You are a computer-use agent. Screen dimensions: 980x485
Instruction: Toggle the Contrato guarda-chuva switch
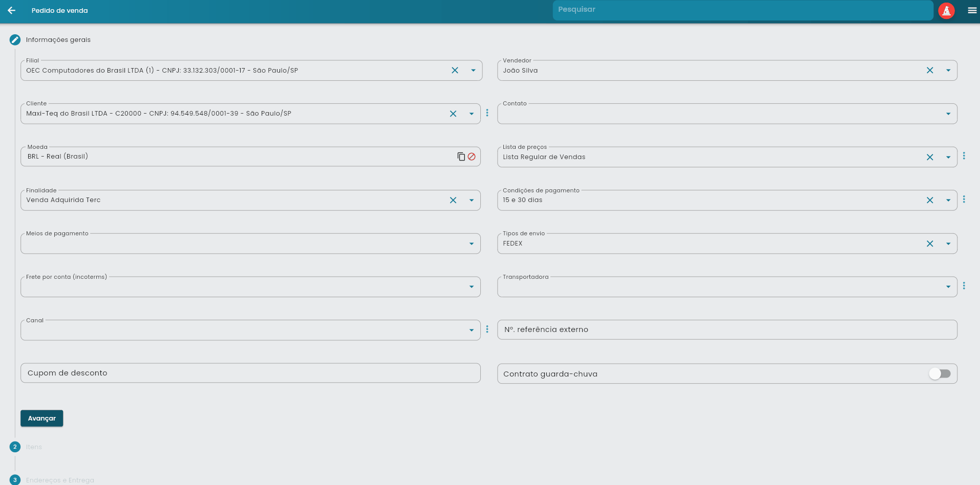940,373
